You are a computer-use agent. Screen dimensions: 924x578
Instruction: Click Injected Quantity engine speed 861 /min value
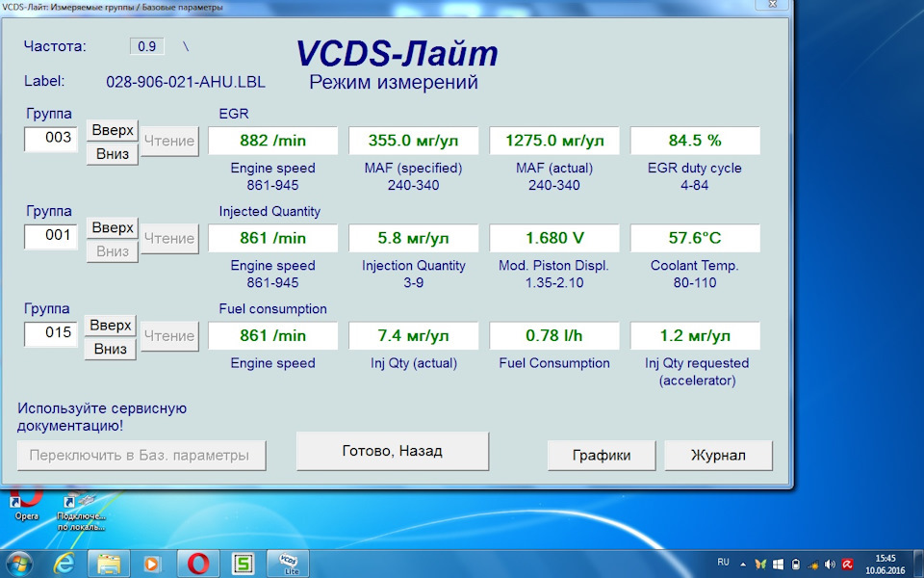272,238
